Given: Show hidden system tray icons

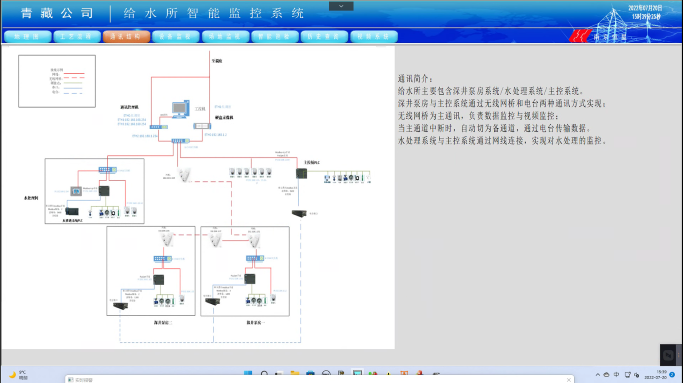Looking at the screenshot, I should [598, 374].
